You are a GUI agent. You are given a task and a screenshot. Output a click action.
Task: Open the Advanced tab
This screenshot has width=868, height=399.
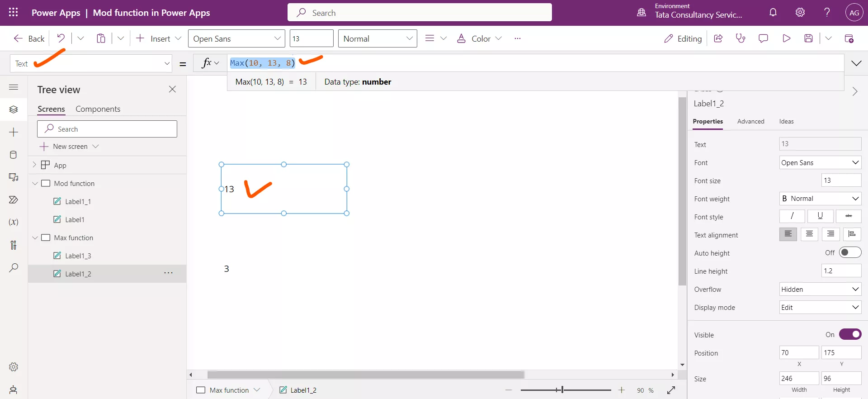[x=750, y=121]
